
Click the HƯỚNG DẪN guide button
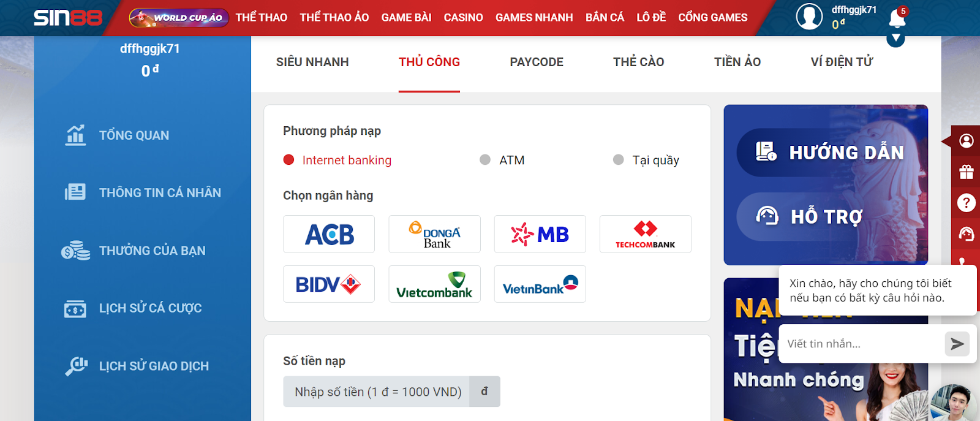(x=829, y=153)
